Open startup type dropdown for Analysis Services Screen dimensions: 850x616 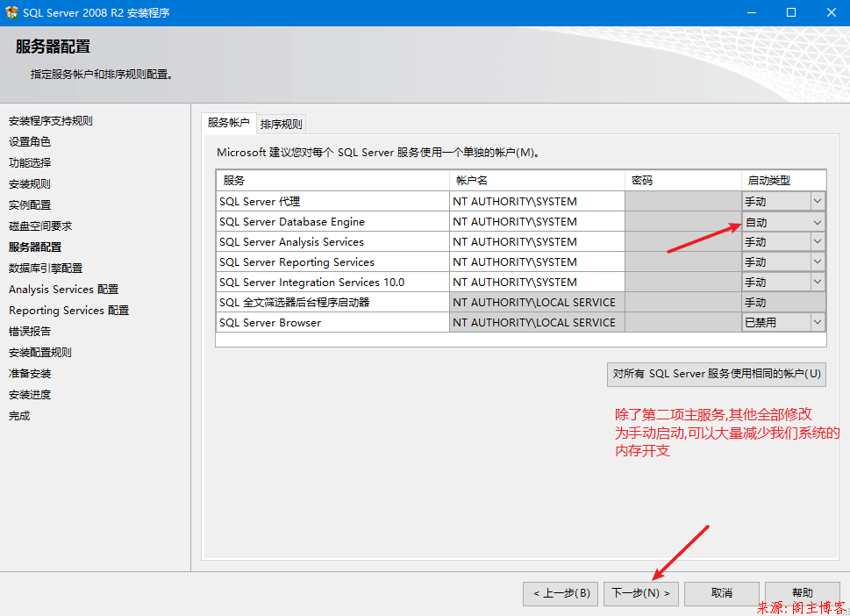818,242
